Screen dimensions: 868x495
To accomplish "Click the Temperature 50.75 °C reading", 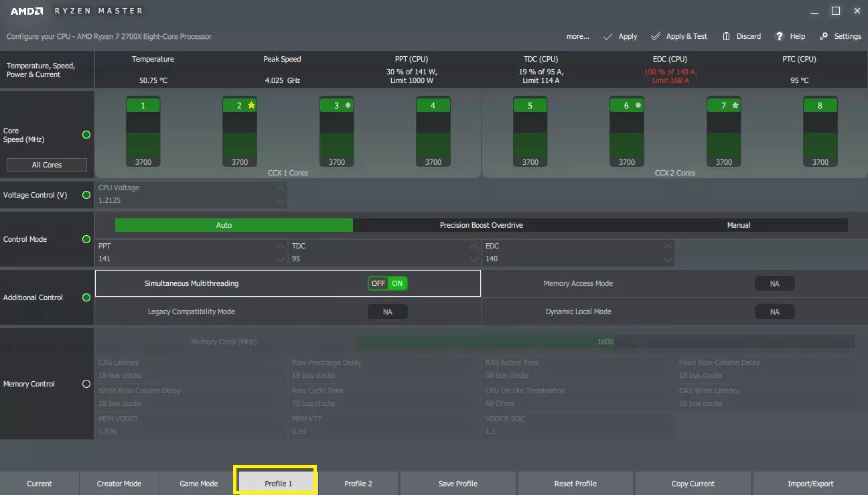I will tap(153, 80).
